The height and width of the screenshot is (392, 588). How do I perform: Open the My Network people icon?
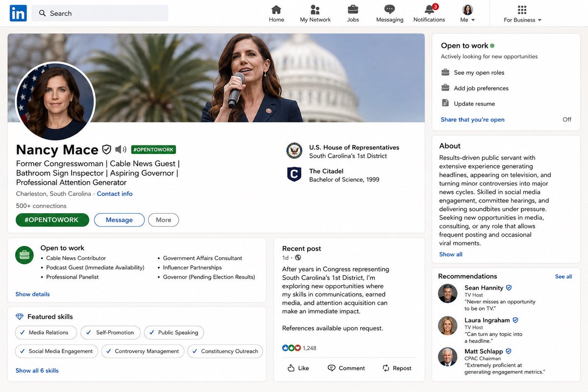315,9
